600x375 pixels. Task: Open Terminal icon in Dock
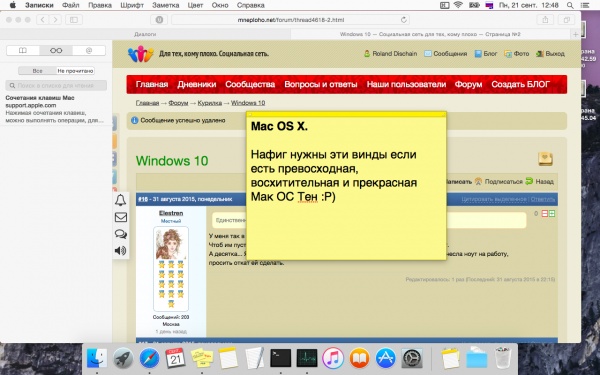tap(280, 358)
